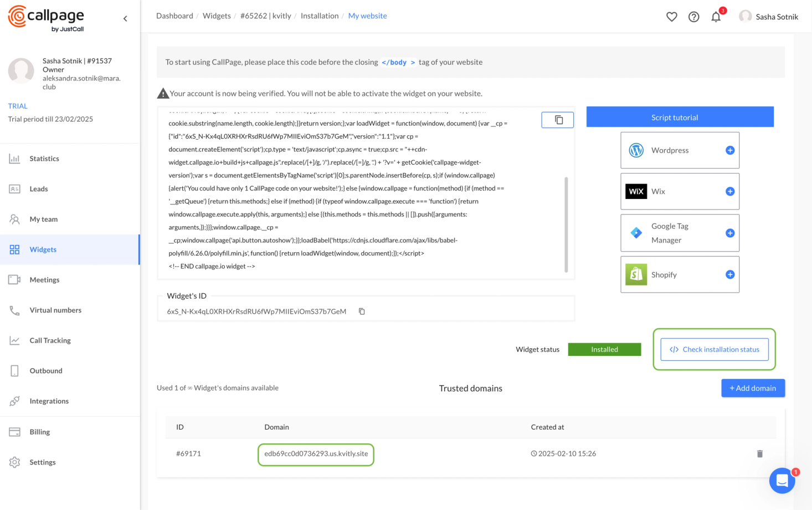Click the Add domain button

tap(753, 388)
